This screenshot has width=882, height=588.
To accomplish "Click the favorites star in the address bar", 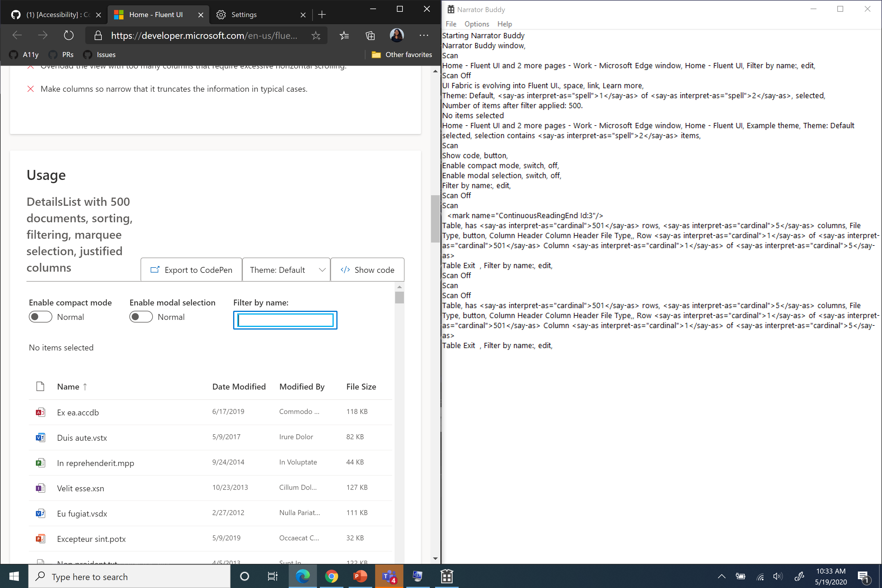I will point(316,35).
